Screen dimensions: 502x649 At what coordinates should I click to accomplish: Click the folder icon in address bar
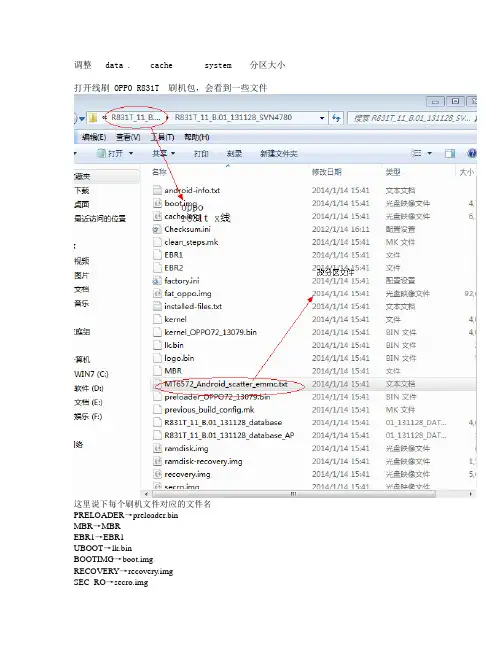click(x=93, y=118)
